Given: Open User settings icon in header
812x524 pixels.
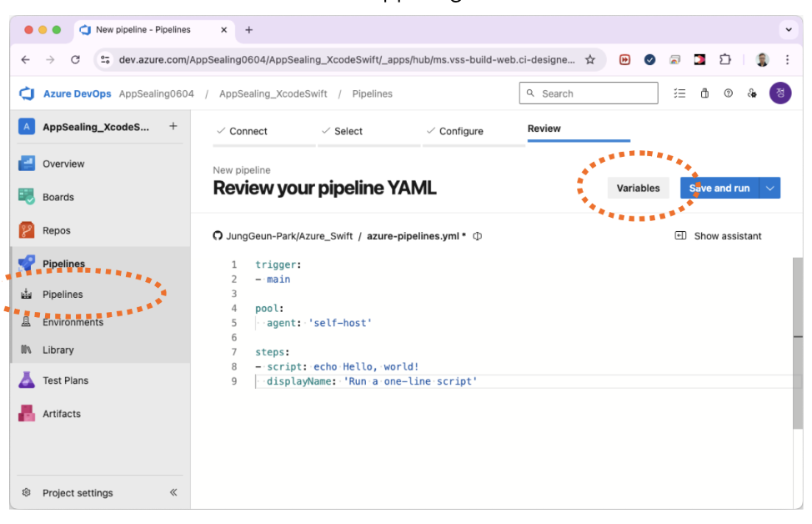Looking at the screenshot, I should 752,93.
